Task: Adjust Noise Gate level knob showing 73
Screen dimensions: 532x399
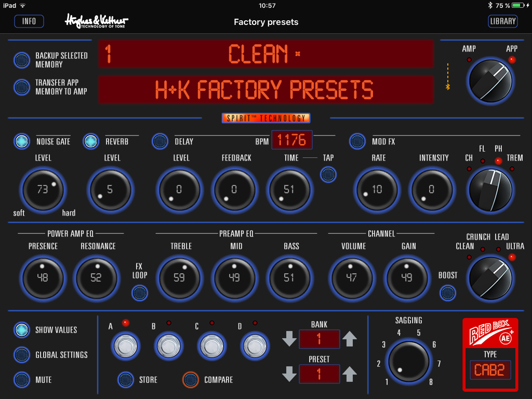Action: (43, 190)
